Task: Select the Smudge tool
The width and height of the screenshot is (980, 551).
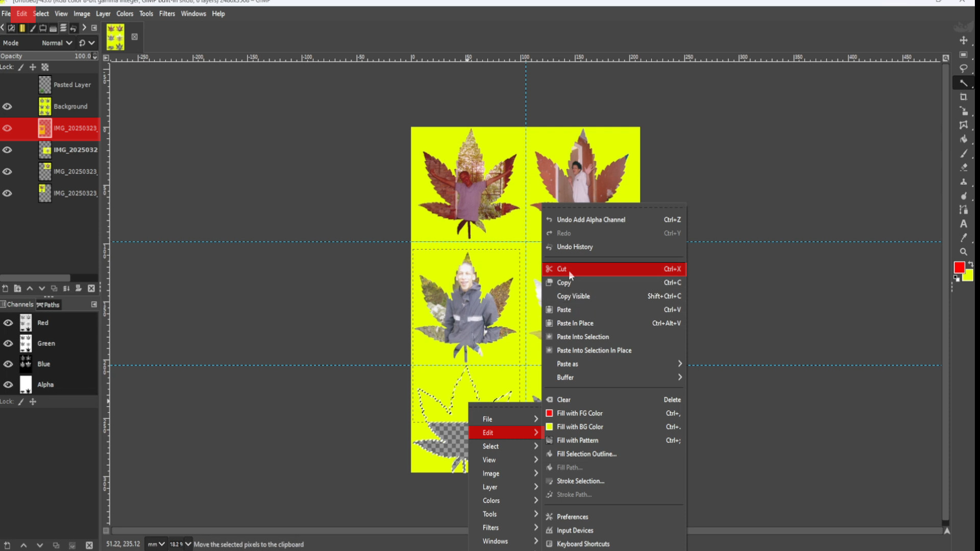Action: pyautogui.click(x=963, y=196)
